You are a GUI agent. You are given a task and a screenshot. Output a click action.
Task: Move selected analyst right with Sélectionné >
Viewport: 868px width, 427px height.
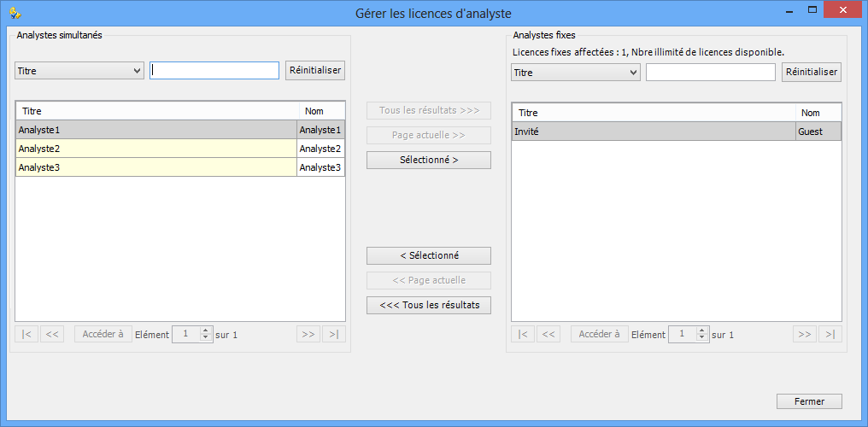(429, 160)
